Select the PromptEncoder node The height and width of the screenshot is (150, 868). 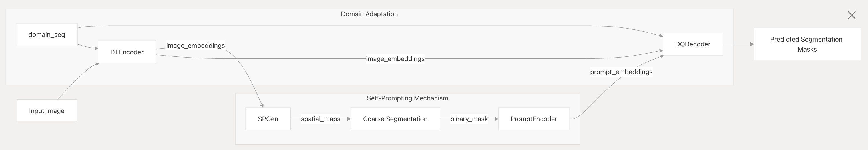point(533,119)
